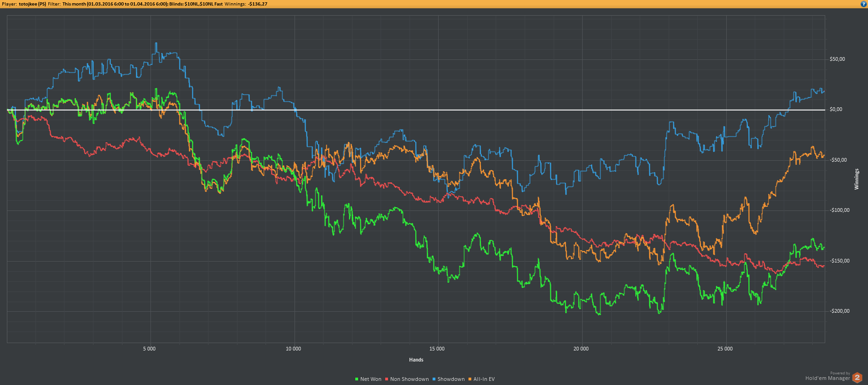Click the -$150,00 axis label

pyautogui.click(x=839, y=261)
